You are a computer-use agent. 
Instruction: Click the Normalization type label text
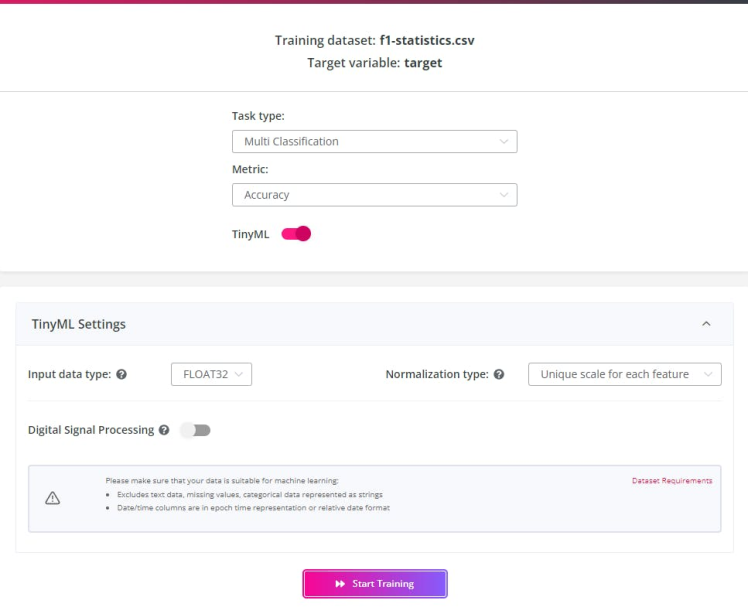coord(437,375)
